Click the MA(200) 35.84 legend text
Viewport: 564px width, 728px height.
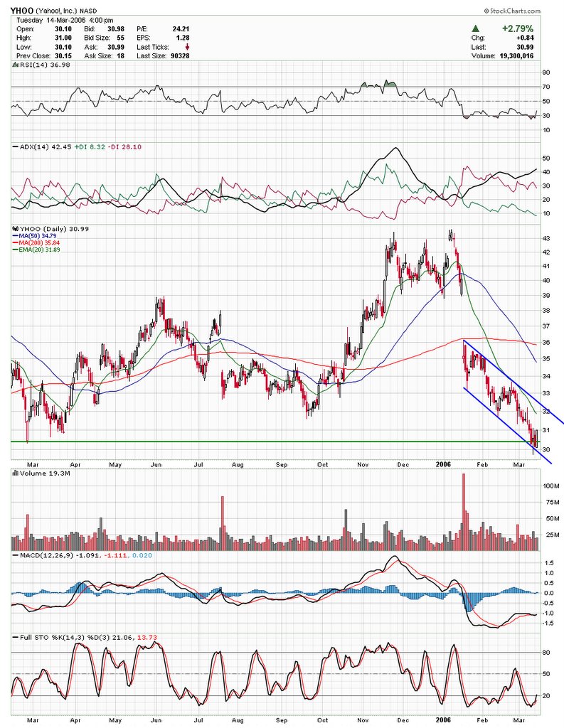click(x=40, y=243)
